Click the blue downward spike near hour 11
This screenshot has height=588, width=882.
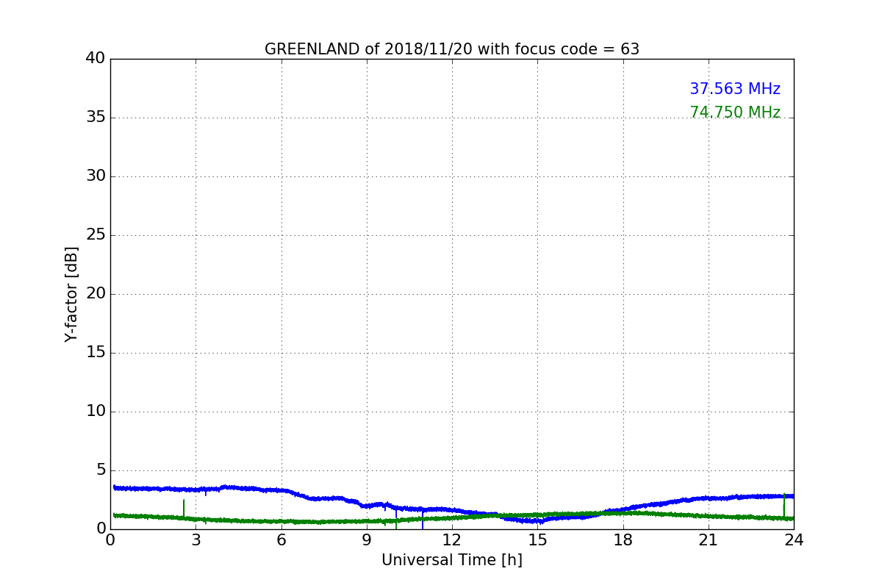[x=423, y=519]
